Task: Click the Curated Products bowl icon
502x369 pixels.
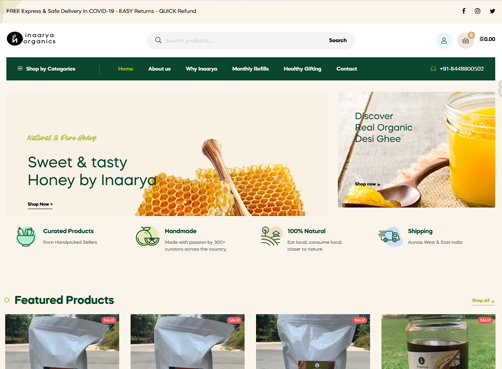Action: [x=26, y=236]
